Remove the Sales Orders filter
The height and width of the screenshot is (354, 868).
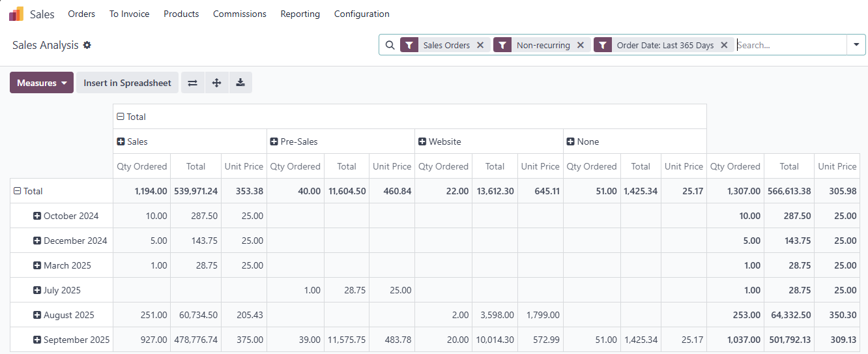[x=480, y=45]
